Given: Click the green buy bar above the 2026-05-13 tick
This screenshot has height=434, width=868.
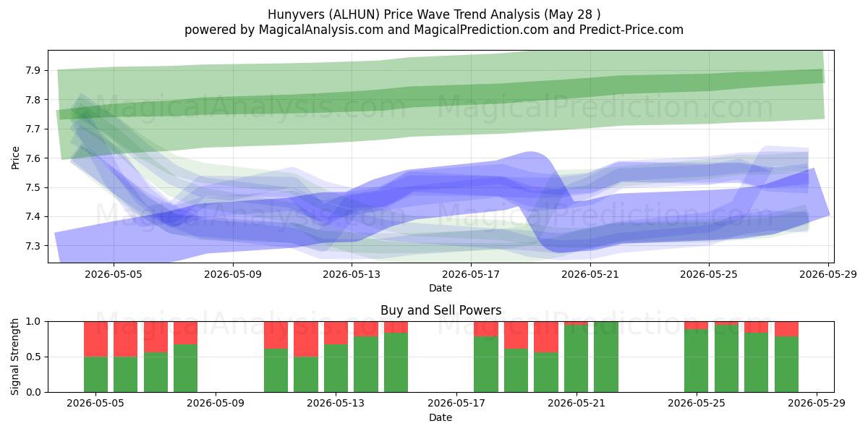Looking at the screenshot, I should 336,368.
